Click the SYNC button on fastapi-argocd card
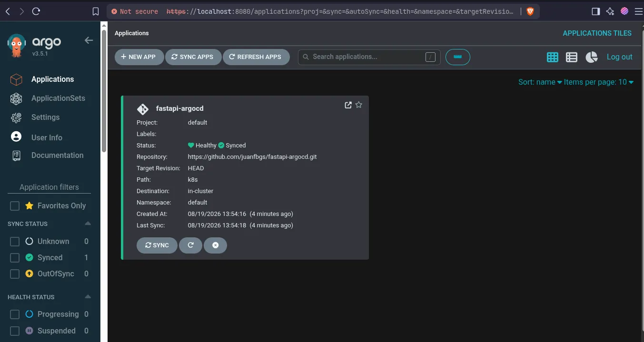The width and height of the screenshot is (644, 342). (x=157, y=245)
